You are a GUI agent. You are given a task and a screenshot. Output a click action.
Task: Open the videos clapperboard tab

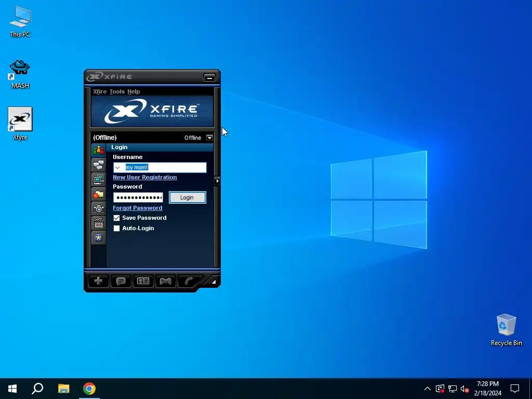pyautogui.click(x=99, y=223)
